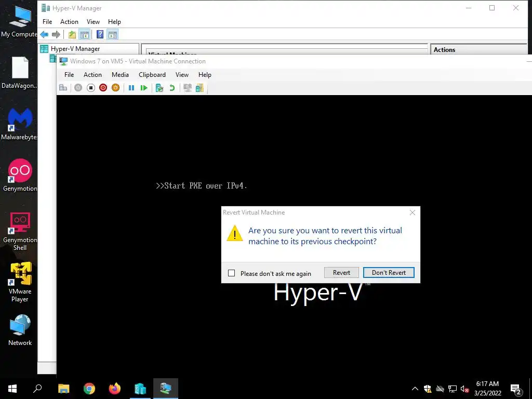The image size is (532, 399).
Task: Click the Turn Off stop icon in VM toolbar
Action: pos(90,88)
